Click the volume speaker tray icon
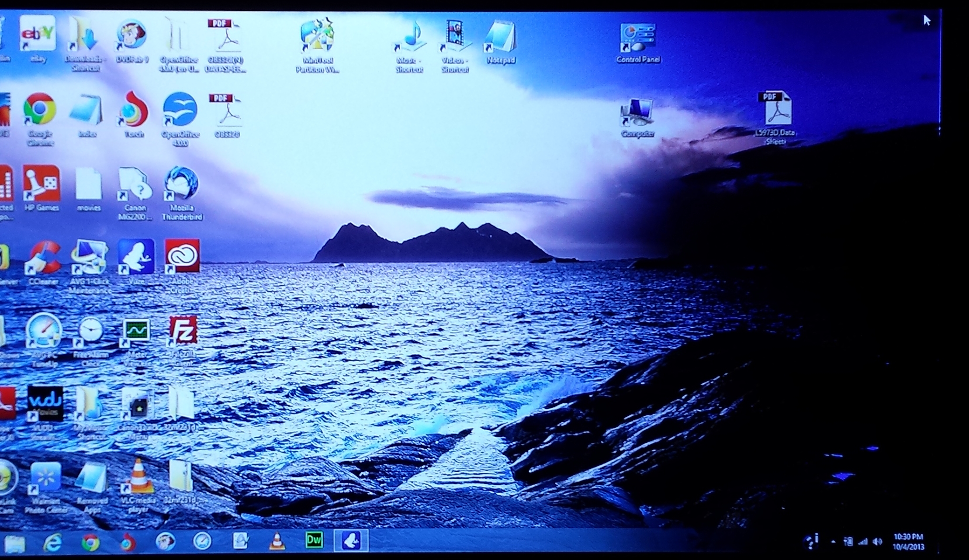 (x=877, y=542)
